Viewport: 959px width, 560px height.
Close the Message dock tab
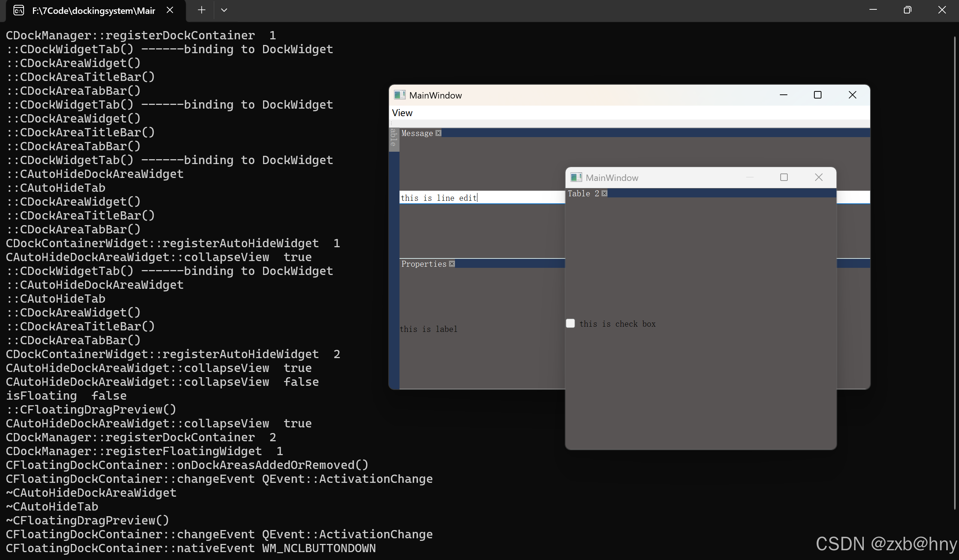[x=438, y=133]
